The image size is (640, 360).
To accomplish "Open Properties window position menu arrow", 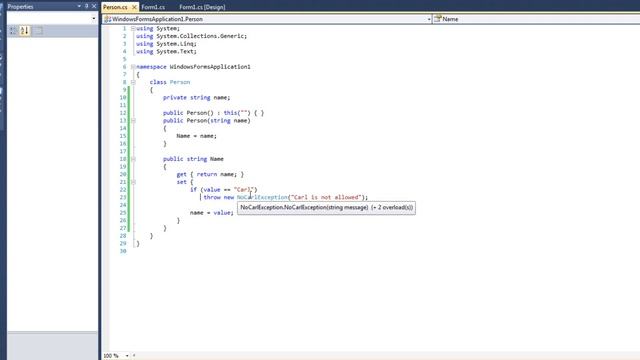I will tap(79, 6).
